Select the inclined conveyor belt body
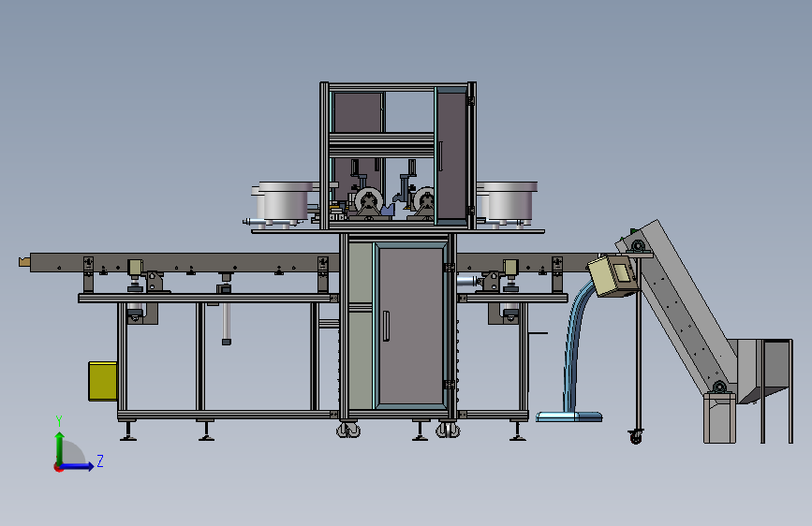 click(683, 311)
